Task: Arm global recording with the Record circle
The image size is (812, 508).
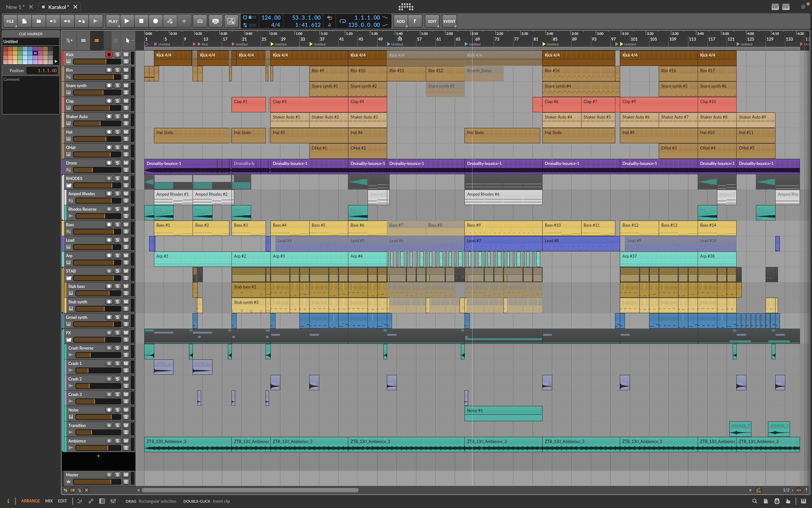Action: click(x=155, y=21)
